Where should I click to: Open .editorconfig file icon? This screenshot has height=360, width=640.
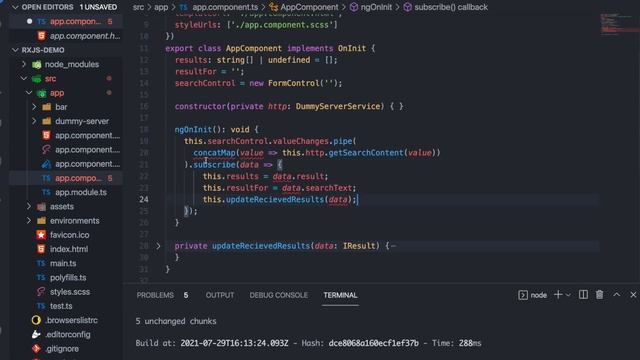click(36, 335)
